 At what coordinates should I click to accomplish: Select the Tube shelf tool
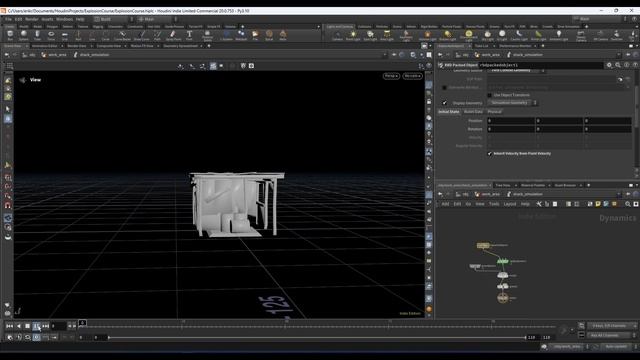(37, 36)
